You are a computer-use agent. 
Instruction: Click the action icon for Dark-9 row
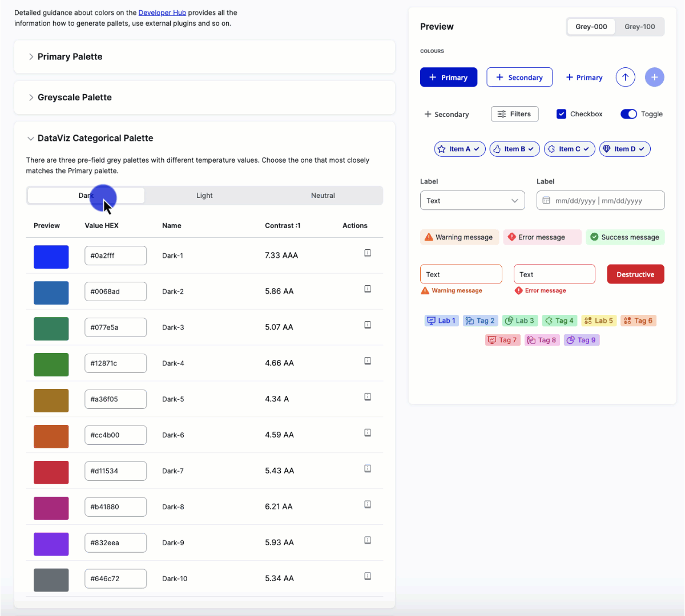(368, 540)
